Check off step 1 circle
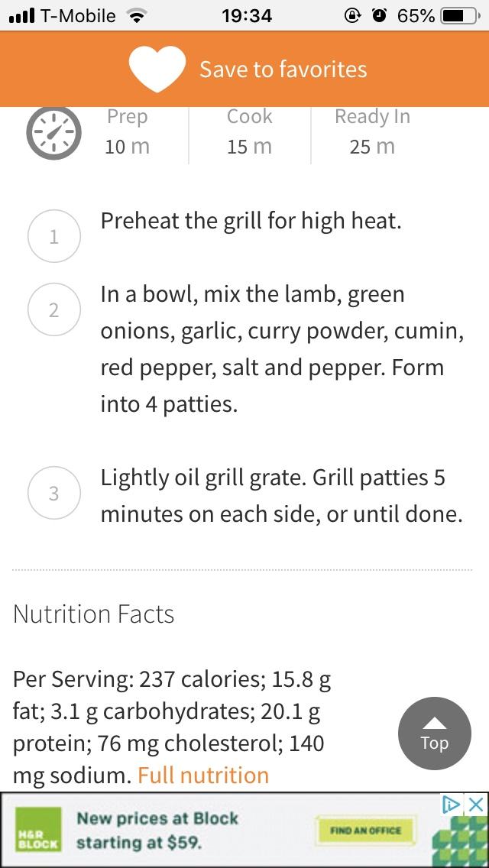489x868 pixels. [53, 237]
